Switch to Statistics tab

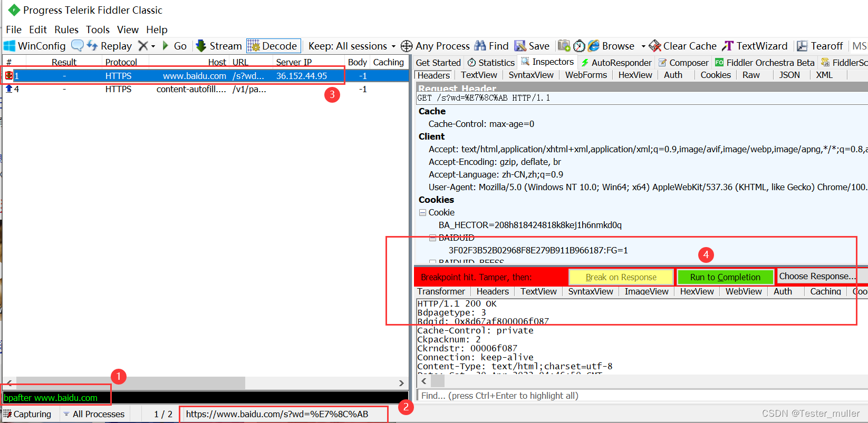[x=491, y=63]
